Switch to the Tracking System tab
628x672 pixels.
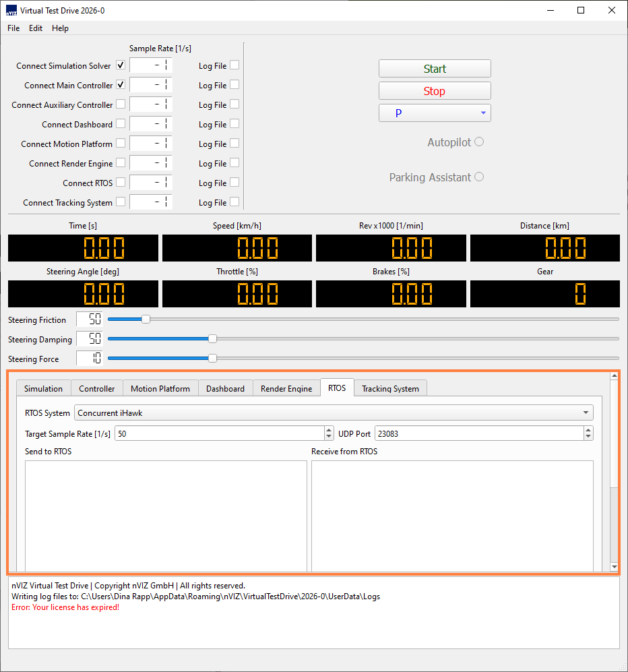tap(390, 388)
